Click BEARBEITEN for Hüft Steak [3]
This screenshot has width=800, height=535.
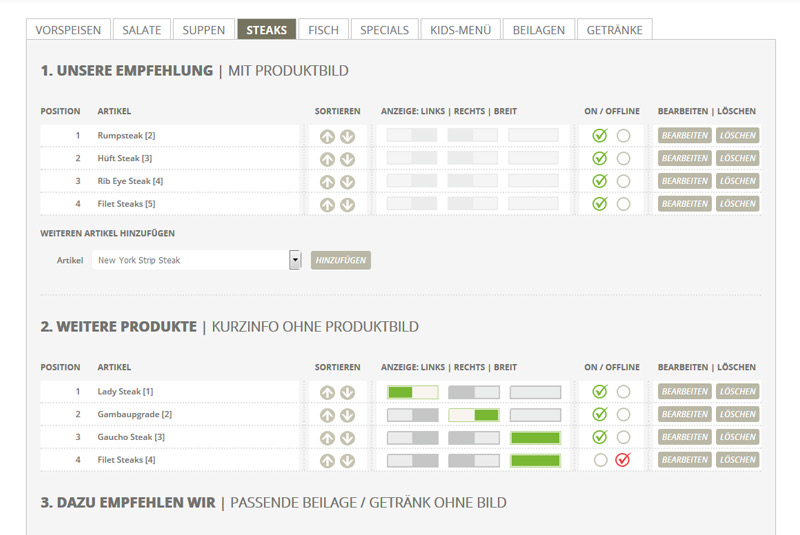coord(685,158)
